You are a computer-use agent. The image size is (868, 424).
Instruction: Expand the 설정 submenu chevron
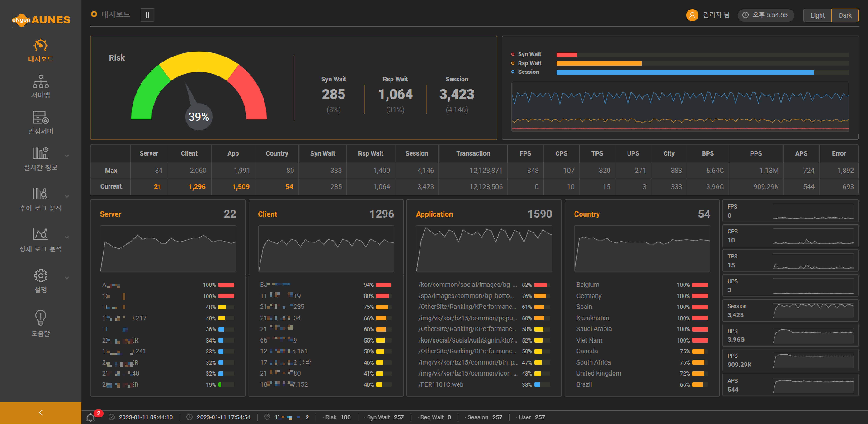(x=67, y=278)
